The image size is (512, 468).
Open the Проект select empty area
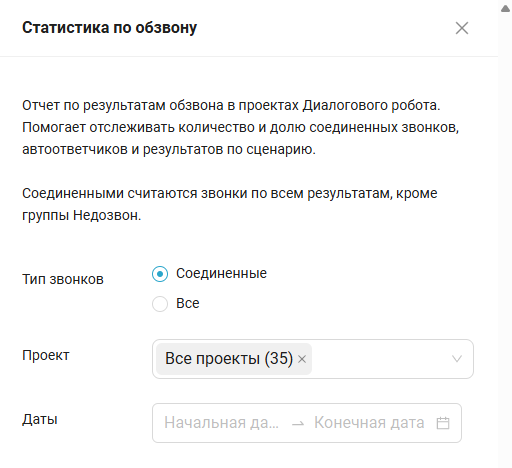380,359
